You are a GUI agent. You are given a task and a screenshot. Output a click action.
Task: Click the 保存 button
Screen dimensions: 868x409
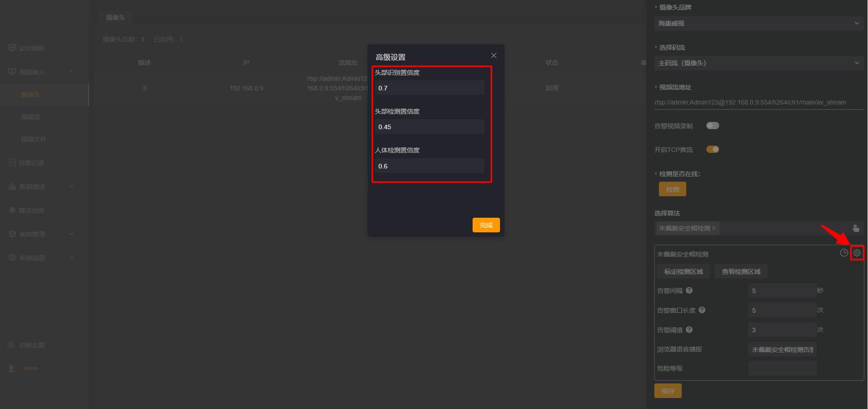tap(668, 391)
